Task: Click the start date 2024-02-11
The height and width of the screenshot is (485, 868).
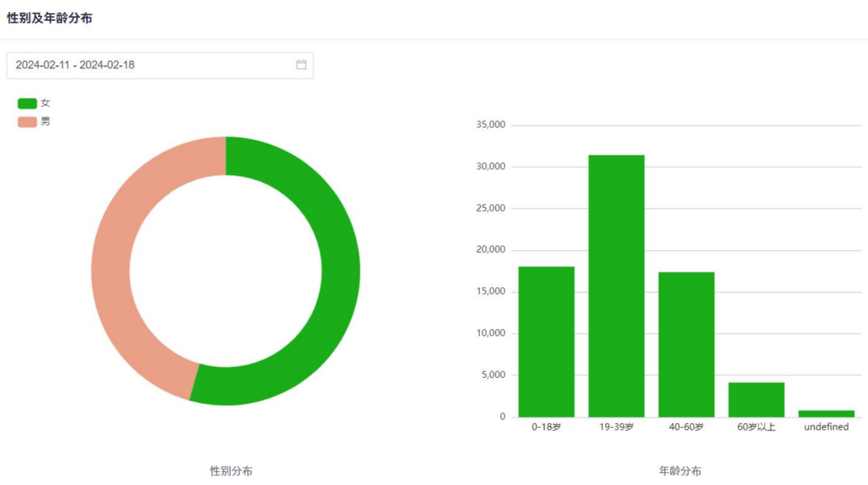Action: pos(43,65)
